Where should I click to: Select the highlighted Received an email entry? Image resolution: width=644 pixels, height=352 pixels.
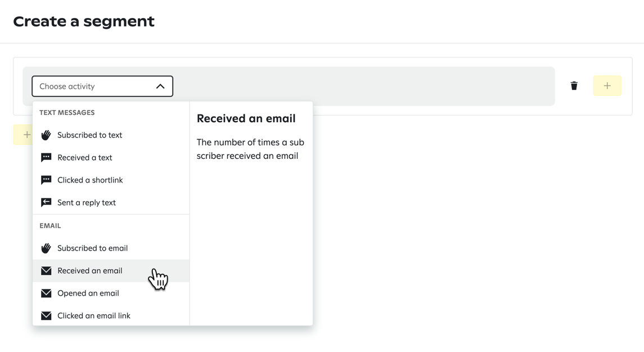[x=90, y=270]
